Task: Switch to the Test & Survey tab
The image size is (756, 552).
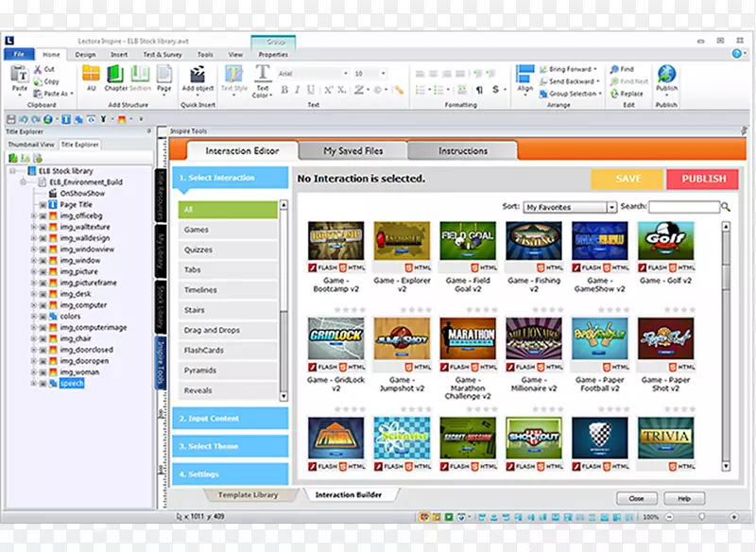Action: coord(163,55)
